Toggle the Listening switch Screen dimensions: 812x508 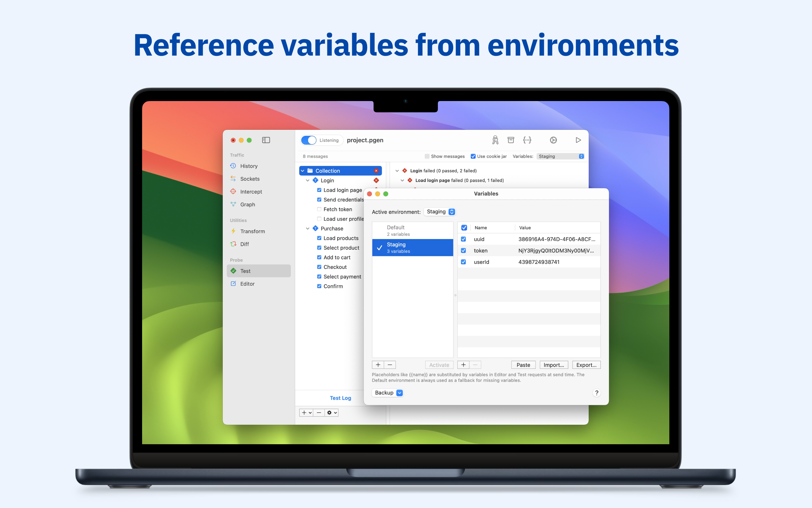tap(309, 140)
